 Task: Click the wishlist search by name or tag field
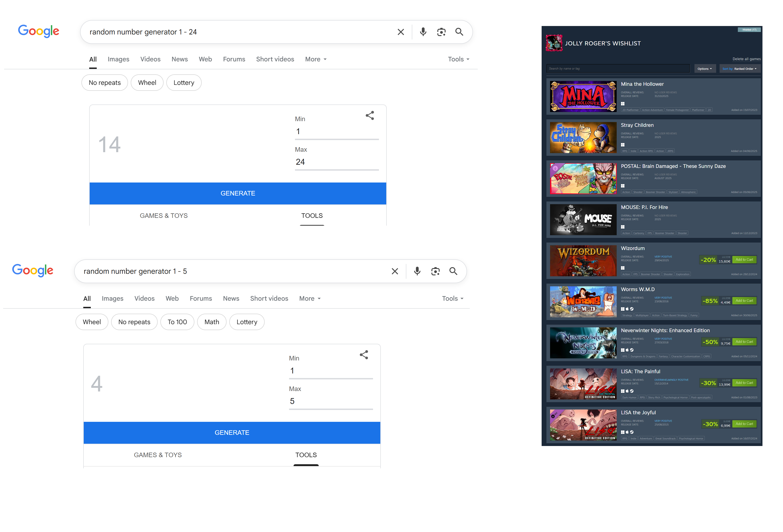pos(618,69)
